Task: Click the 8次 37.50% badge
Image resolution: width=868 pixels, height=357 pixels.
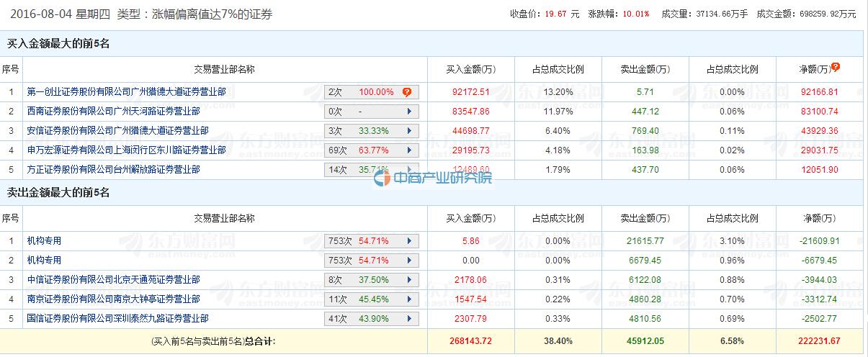Action: tap(372, 279)
